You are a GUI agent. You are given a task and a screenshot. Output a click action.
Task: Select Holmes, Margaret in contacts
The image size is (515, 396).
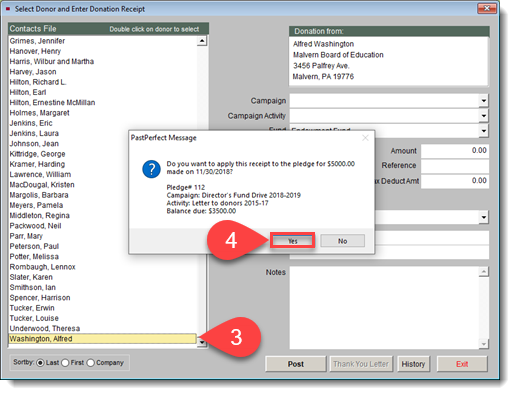(x=40, y=113)
